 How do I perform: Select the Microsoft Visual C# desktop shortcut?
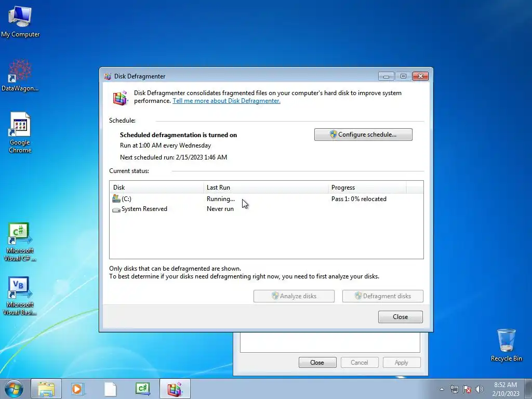tap(20, 242)
